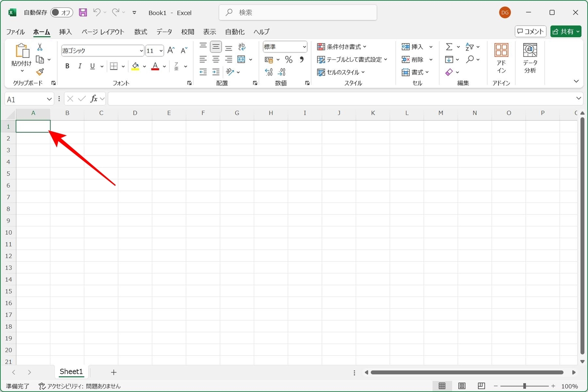Click the 共有 share button

point(565,31)
